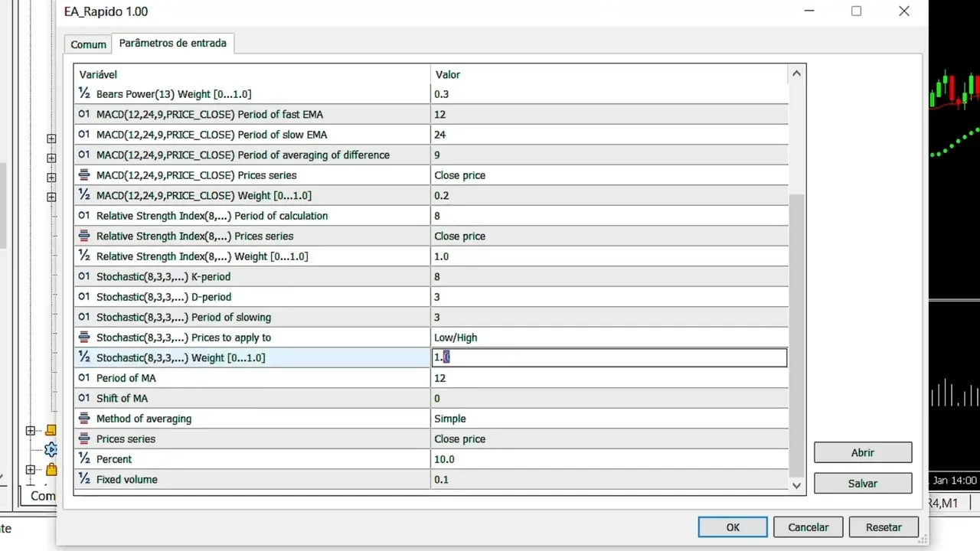This screenshot has width=980, height=551.
Task: Click the Bears Power Weight row type icon
Action: click(84, 93)
